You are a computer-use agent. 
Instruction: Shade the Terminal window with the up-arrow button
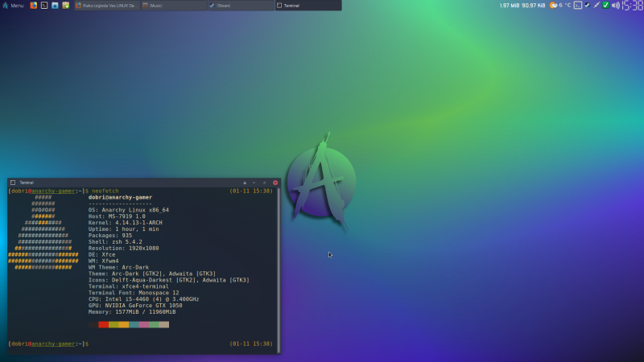click(x=245, y=183)
